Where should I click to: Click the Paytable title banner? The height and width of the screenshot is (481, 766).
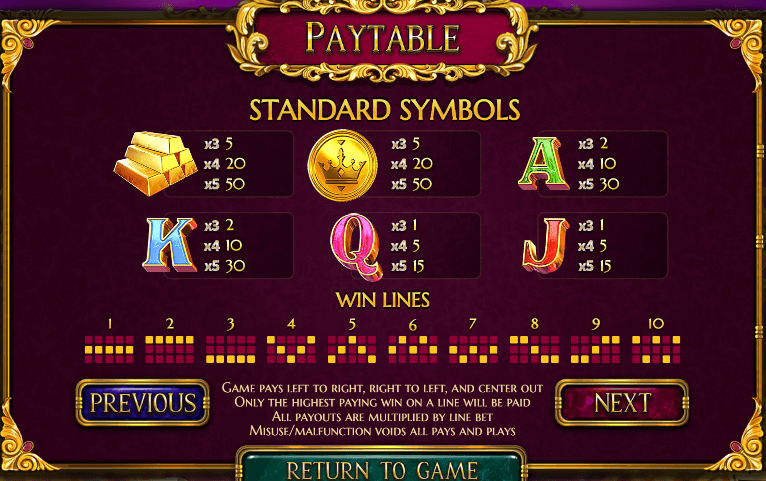[383, 39]
